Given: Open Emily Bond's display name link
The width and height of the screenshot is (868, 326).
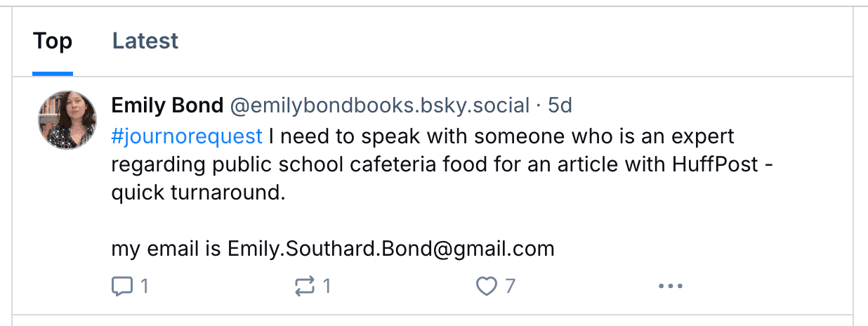Looking at the screenshot, I should (x=167, y=105).
